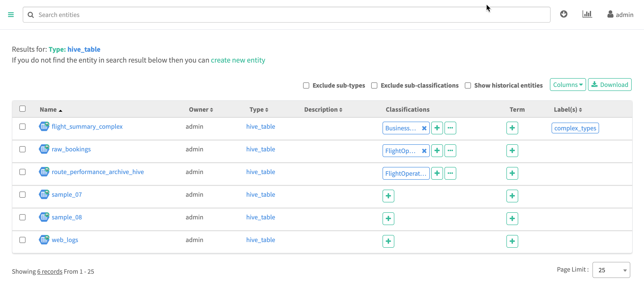The image size is (644, 290).
Task: Open the hamburger sidebar menu icon
Action: point(11,15)
